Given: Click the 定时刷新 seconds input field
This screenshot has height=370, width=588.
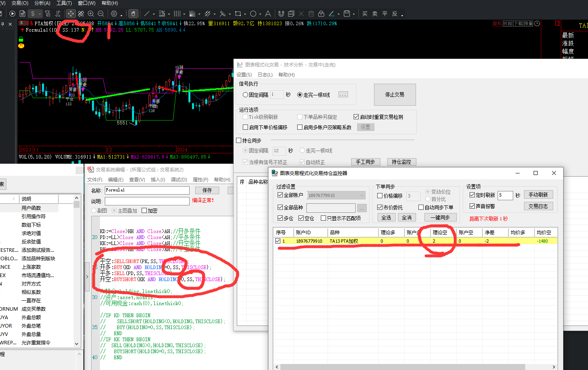Looking at the screenshot, I should pos(505,195).
